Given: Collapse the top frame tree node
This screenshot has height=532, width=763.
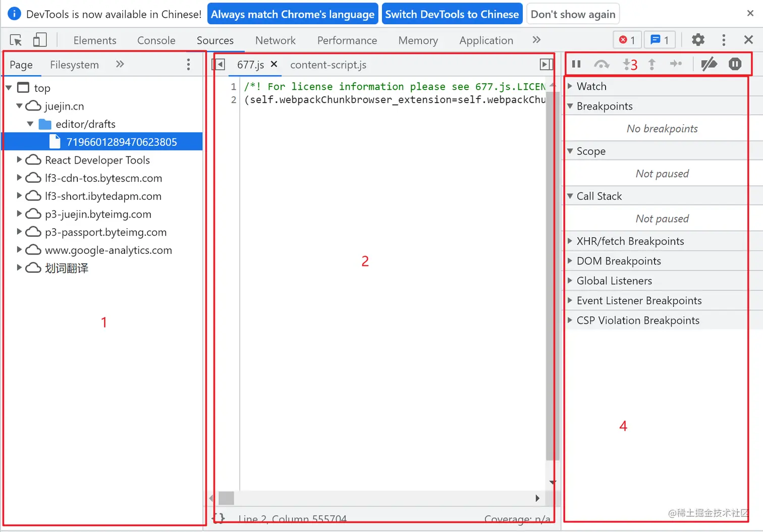Looking at the screenshot, I should tap(9, 88).
